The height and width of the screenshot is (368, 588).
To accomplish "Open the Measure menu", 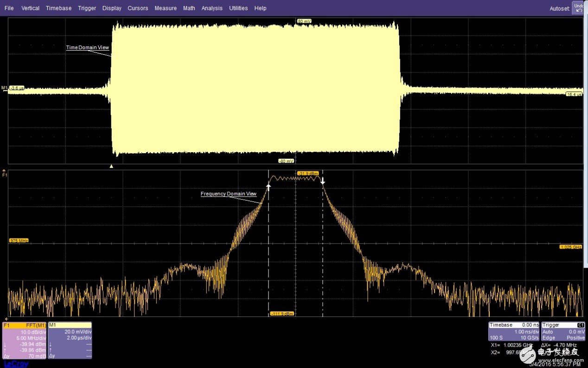I will 166,8.
